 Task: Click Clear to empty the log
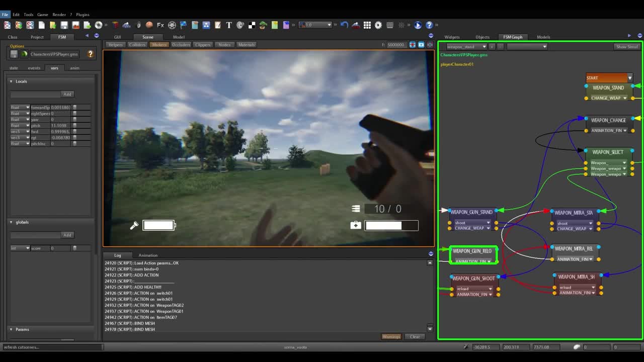pos(415,336)
